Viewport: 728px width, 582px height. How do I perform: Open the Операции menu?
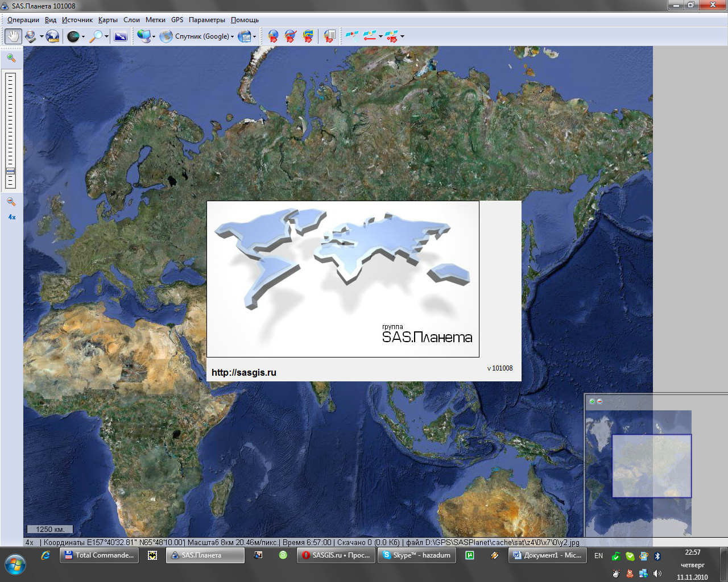23,20
